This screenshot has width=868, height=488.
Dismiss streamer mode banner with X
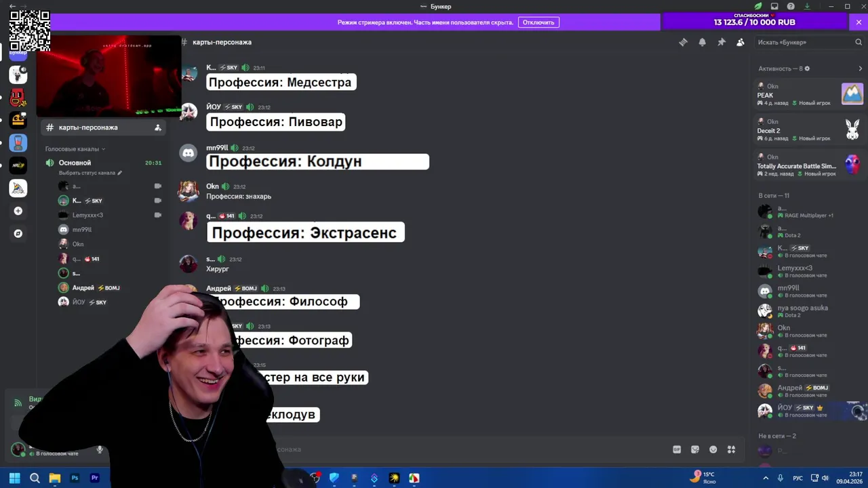859,22
